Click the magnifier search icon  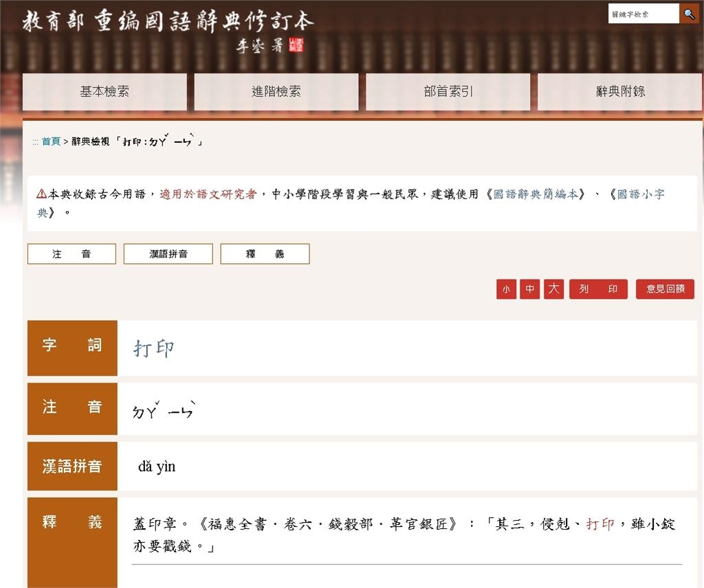pos(690,14)
